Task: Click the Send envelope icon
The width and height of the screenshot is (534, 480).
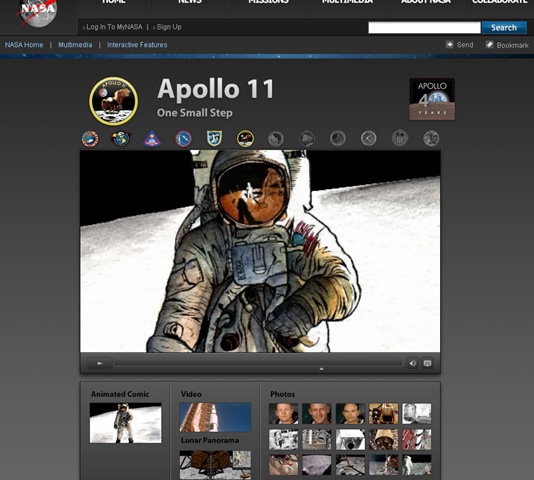Action: point(450,45)
